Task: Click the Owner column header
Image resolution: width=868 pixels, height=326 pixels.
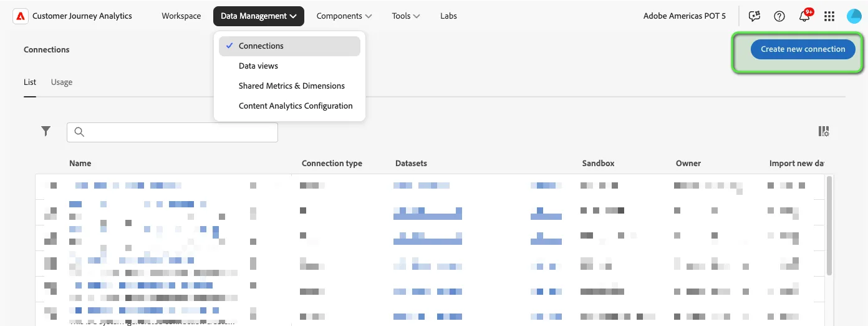Action: click(688, 164)
